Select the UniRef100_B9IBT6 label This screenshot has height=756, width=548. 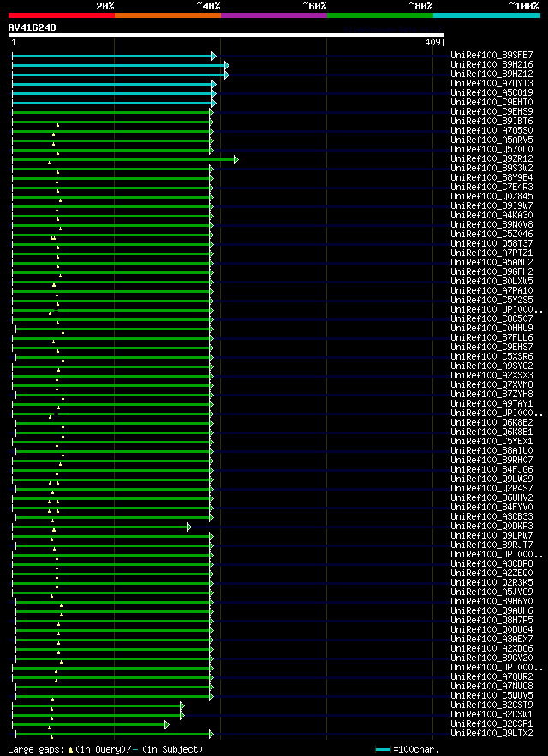click(491, 121)
